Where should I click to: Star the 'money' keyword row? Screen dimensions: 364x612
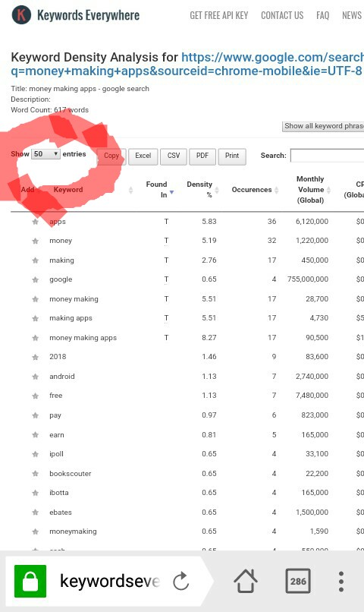[x=36, y=241]
